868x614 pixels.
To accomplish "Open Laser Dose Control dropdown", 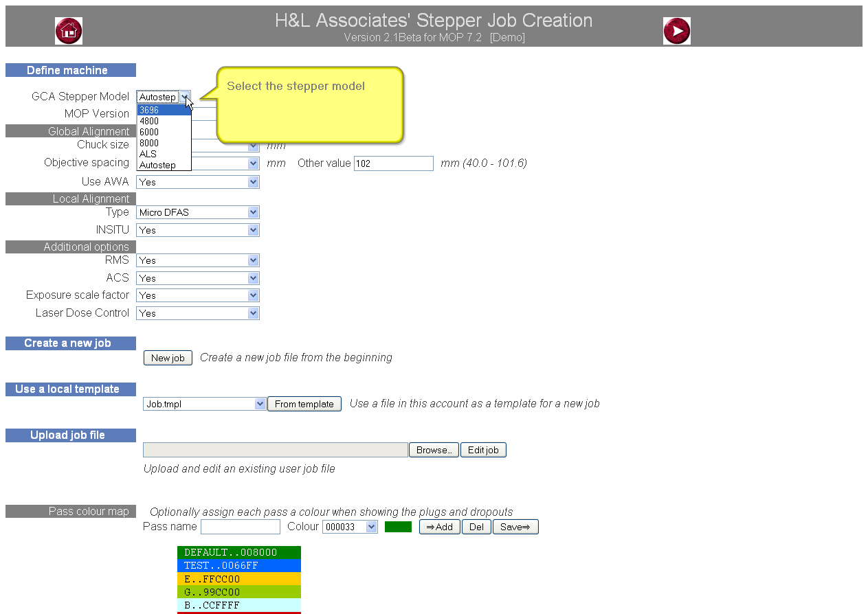I will coord(198,313).
